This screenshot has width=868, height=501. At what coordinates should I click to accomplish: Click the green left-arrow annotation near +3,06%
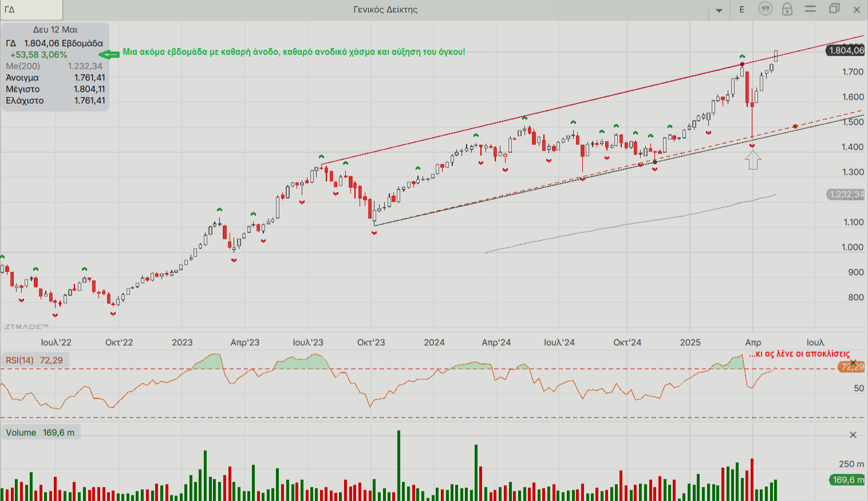click(109, 54)
